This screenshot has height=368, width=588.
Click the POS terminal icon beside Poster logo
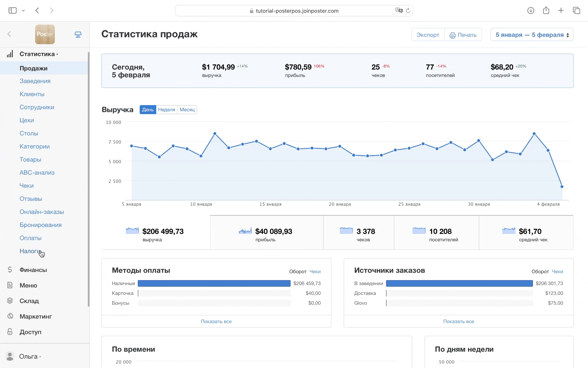(78, 34)
